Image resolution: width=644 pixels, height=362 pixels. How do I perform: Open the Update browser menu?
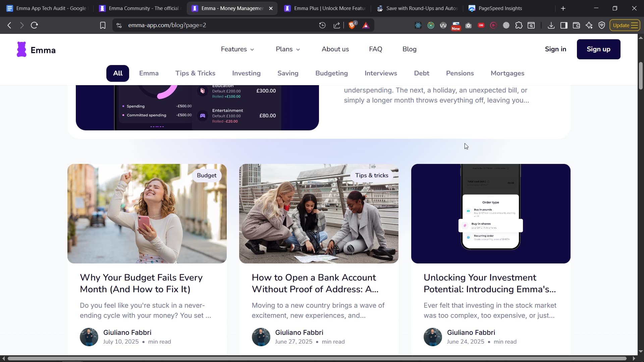coord(625,25)
